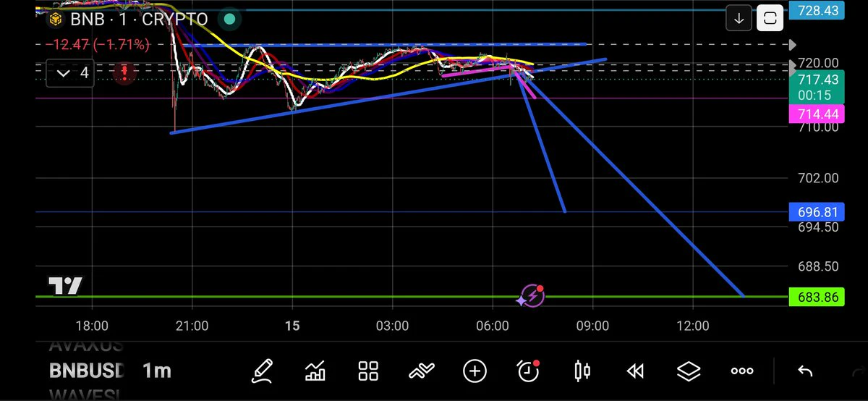Tap the -12.47 (-1.71%) change text
This screenshot has width=868, height=401.
pos(98,45)
